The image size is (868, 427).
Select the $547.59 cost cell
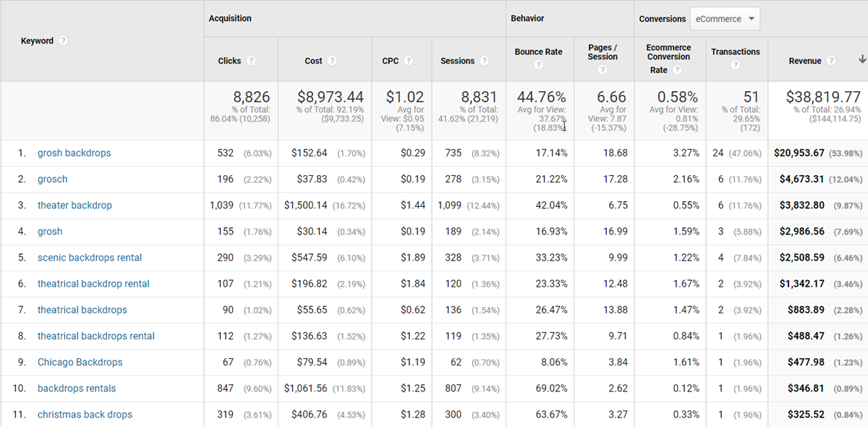pos(310,258)
